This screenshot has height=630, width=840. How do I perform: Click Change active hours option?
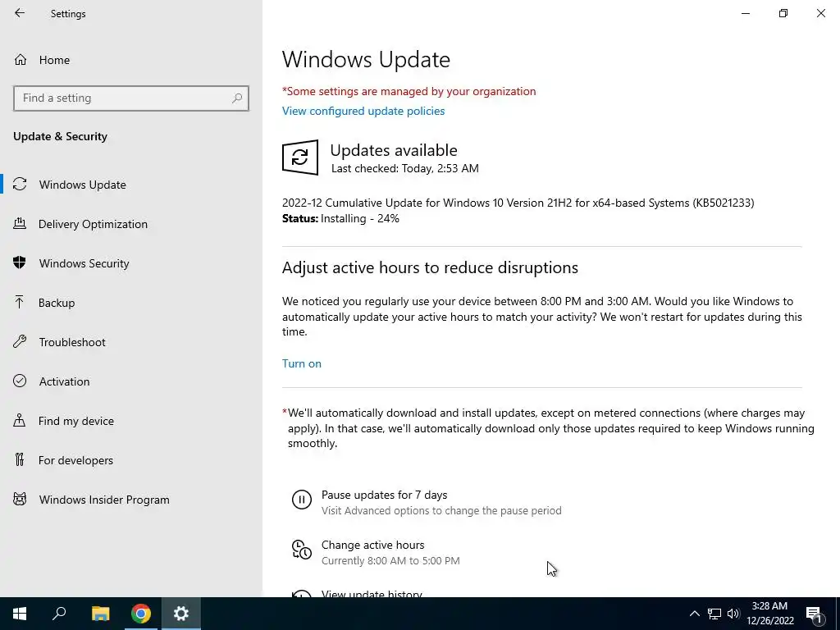pyautogui.click(x=373, y=545)
